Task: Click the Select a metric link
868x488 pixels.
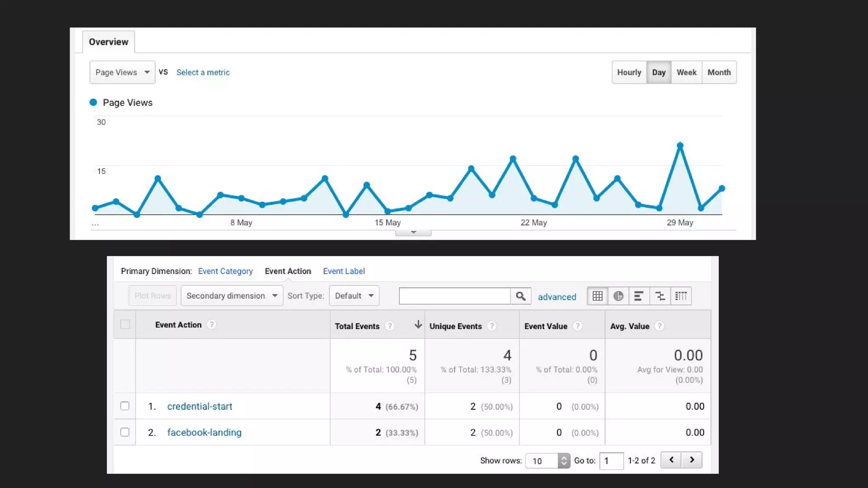Action: pos(203,72)
